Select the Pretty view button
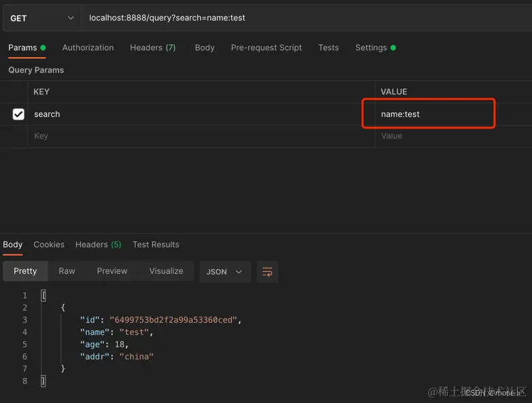Screen dimensions: 532x403 (25, 271)
